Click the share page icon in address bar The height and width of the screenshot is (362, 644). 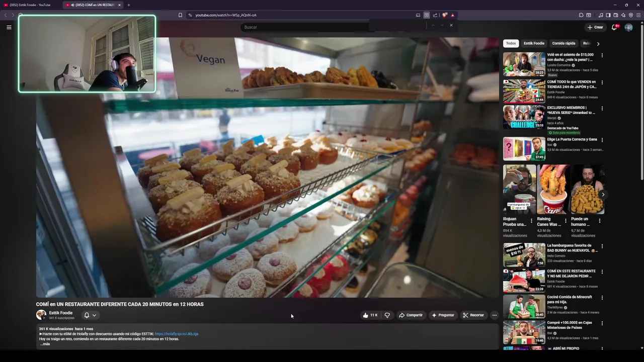point(435,15)
